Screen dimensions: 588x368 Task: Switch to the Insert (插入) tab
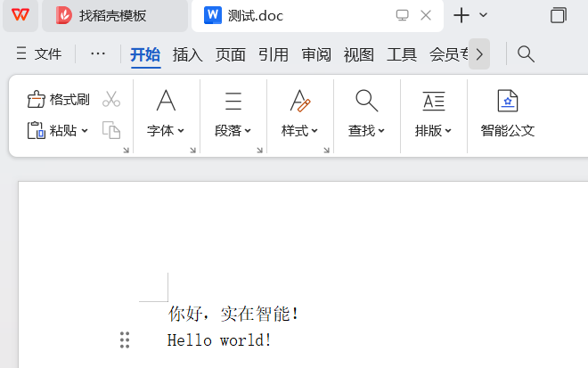pyautogui.click(x=188, y=54)
